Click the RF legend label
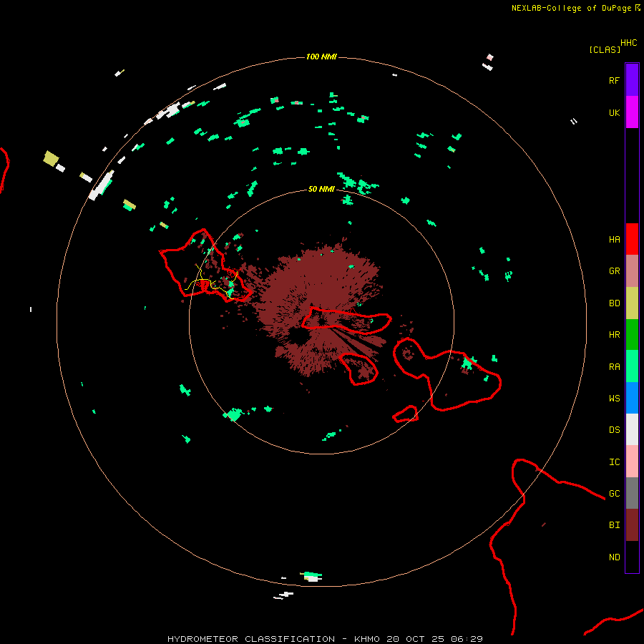The width and height of the screenshot is (644, 644). pos(614,80)
